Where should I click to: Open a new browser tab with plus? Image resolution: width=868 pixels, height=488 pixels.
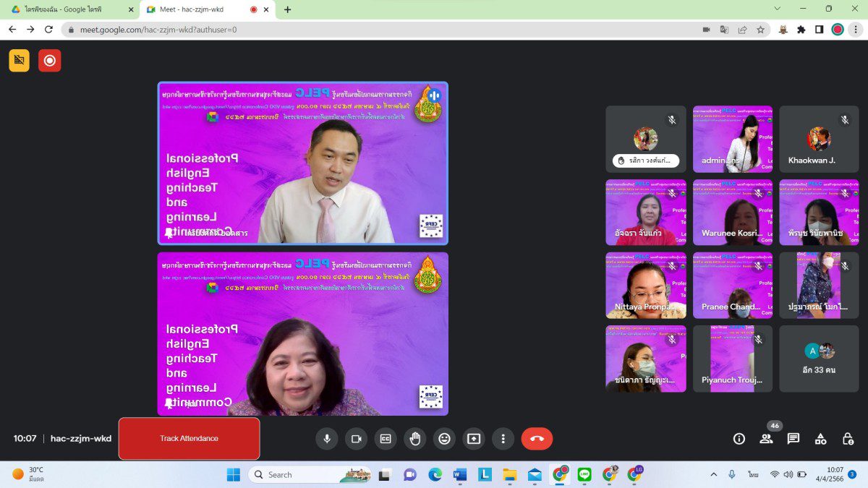tap(288, 9)
